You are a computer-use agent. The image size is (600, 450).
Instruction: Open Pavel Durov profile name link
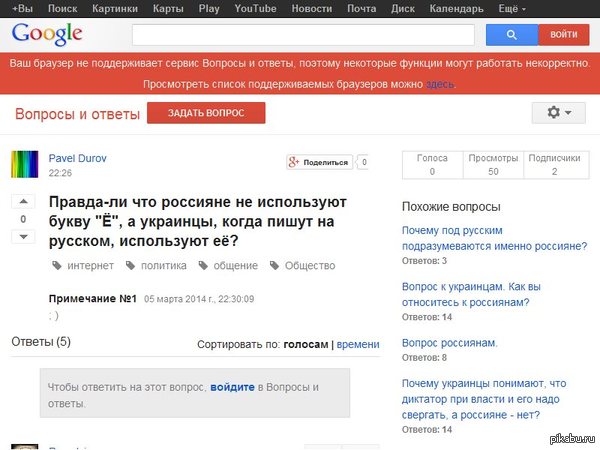click(x=77, y=158)
